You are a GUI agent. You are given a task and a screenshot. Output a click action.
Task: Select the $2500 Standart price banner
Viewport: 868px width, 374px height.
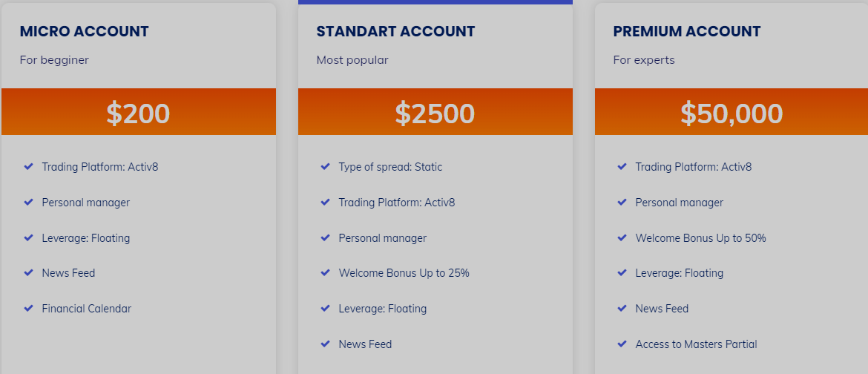(435, 111)
